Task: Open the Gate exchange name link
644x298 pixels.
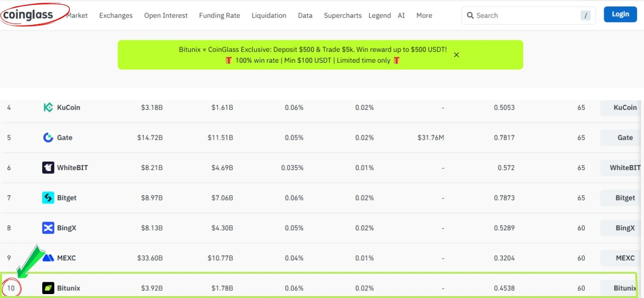Action: click(65, 138)
